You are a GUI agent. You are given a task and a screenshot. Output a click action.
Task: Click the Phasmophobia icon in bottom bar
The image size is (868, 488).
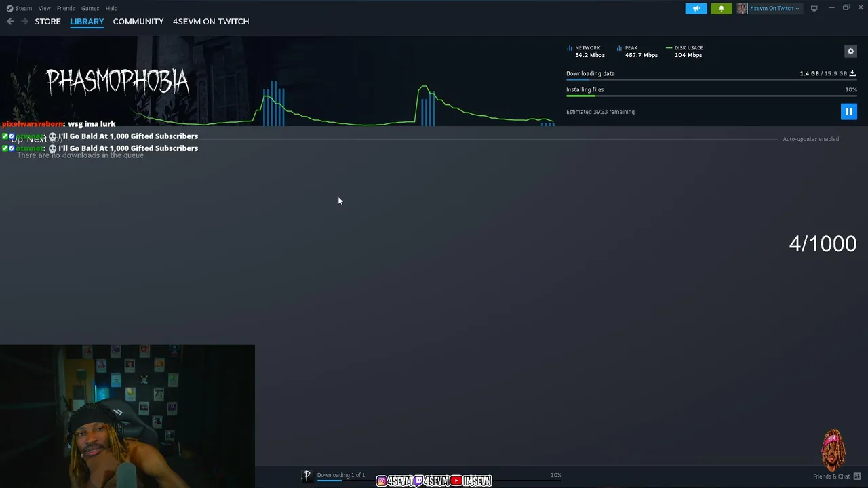307,476
